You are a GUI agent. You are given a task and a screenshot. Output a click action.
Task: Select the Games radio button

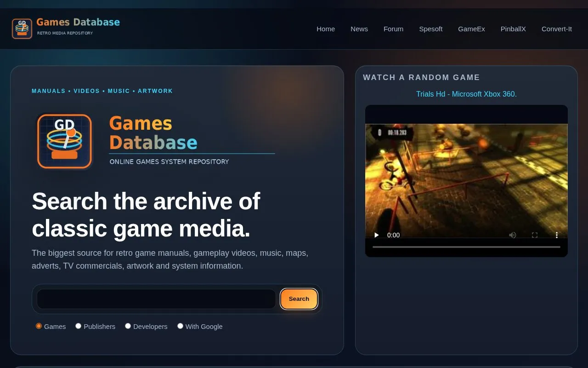[39, 326]
